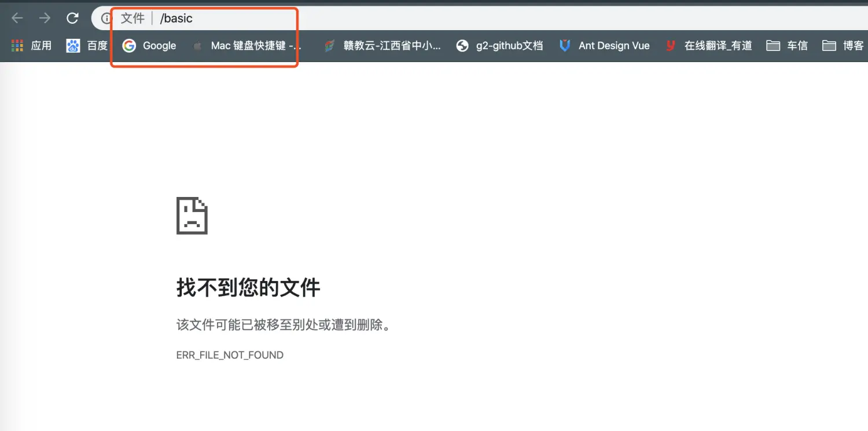Open the Mac 键盘快捷键 bookmark
Image resolution: width=868 pixels, height=431 pixels.
coord(247,45)
